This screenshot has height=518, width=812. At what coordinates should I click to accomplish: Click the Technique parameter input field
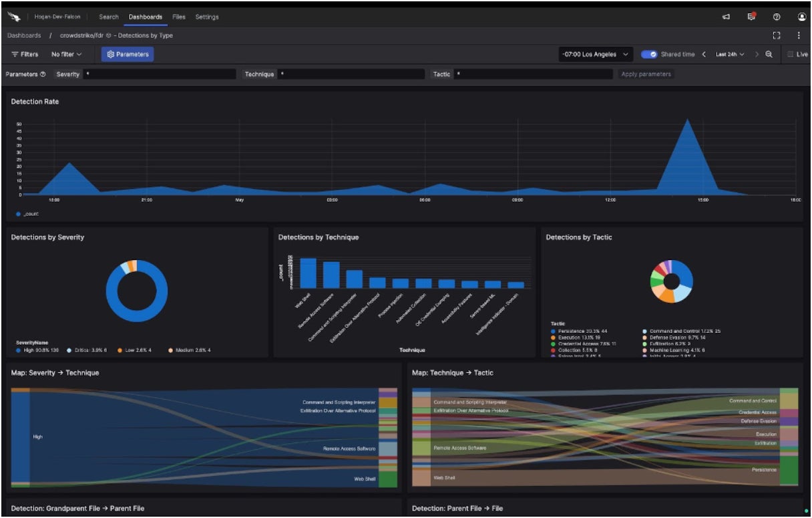click(x=351, y=74)
